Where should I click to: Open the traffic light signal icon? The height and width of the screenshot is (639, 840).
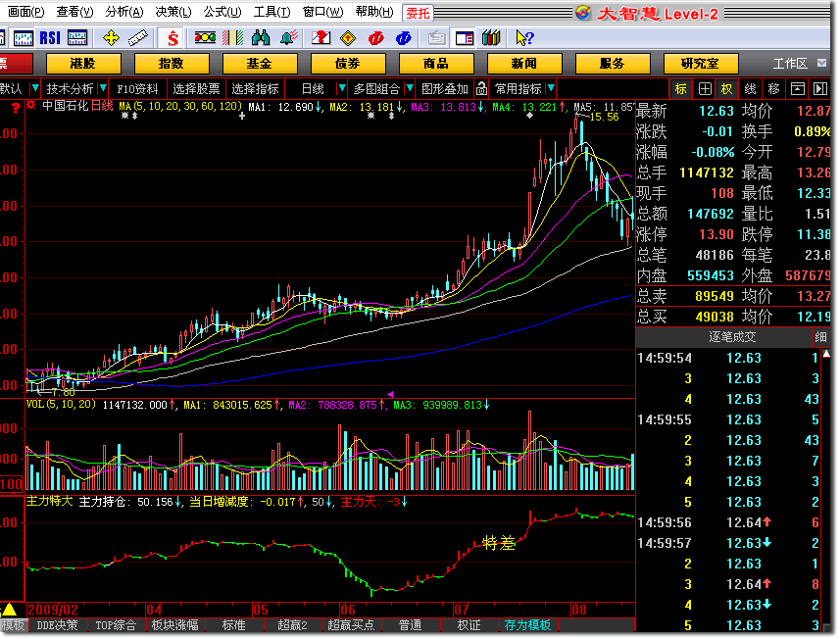click(205, 38)
